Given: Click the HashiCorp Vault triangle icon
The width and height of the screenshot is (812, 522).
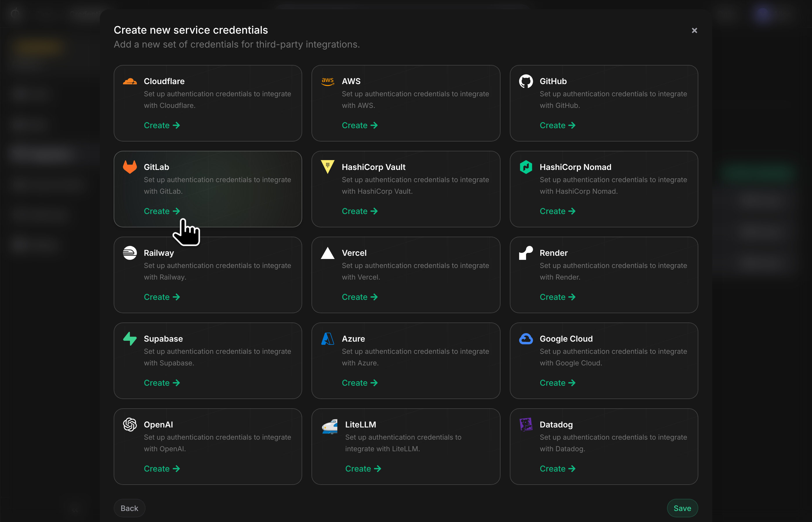Looking at the screenshot, I should pos(327,167).
